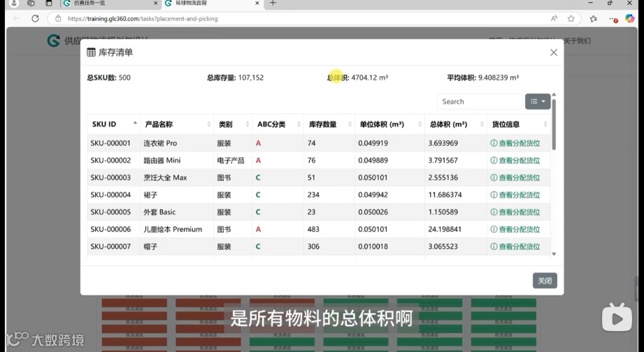644x352 pixels.
Task: Select the 烹饪大全 Max product name
Action: pos(165,177)
